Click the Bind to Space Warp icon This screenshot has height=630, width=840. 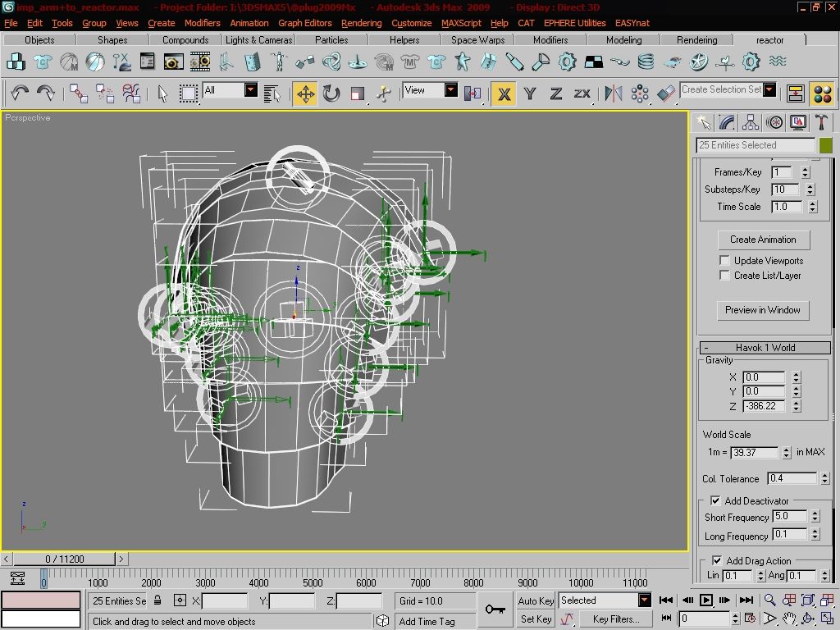click(131, 94)
